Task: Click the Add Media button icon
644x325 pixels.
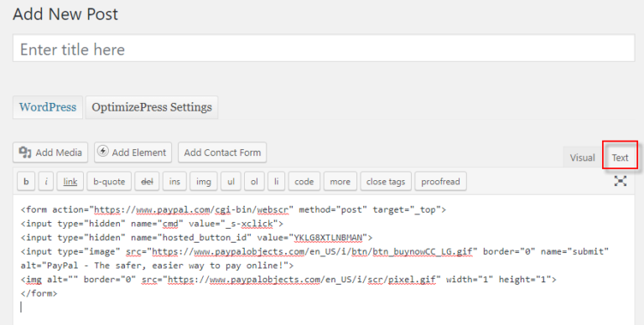Action: tap(25, 152)
